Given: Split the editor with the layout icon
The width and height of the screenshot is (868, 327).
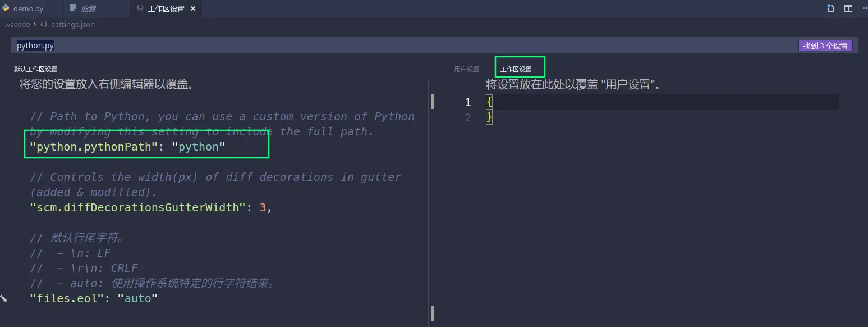Looking at the screenshot, I should click(x=848, y=8).
